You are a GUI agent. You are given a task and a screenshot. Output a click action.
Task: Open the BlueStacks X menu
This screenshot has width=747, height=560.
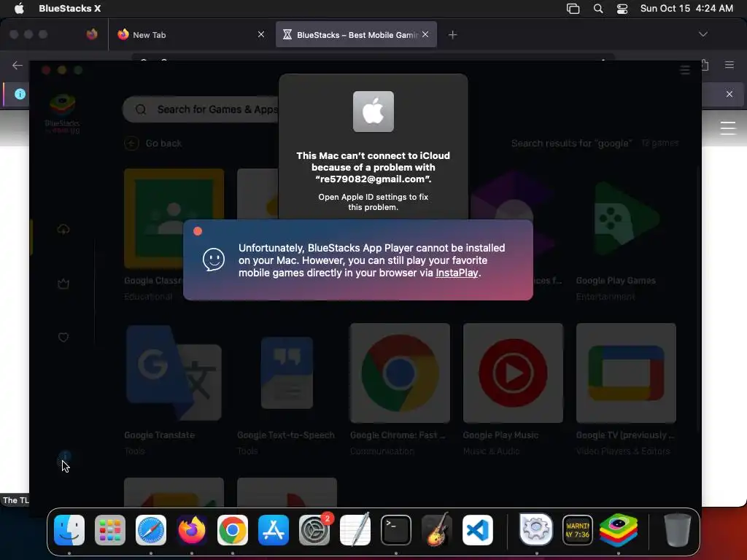click(69, 8)
